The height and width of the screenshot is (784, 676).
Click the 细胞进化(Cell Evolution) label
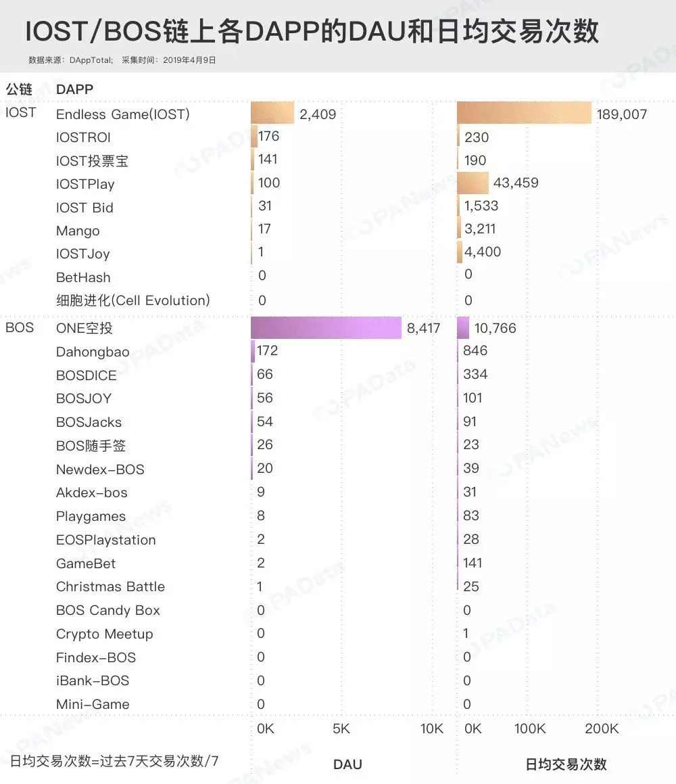tap(133, 300)
